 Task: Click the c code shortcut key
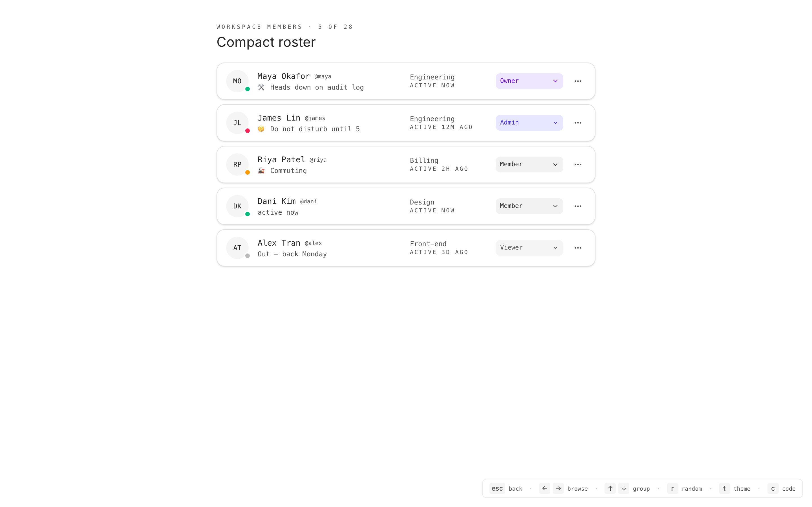click(x=773, y=489)
